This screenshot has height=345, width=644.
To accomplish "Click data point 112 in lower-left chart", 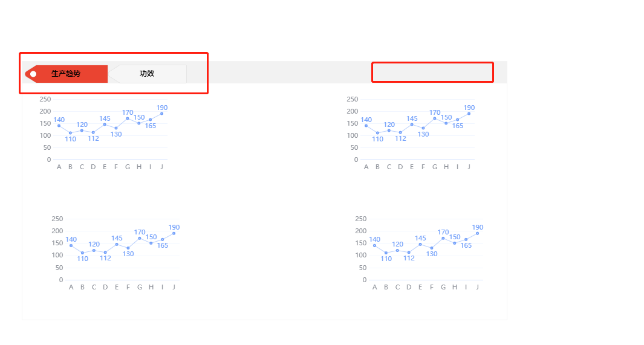I will [x=106, y=253].
